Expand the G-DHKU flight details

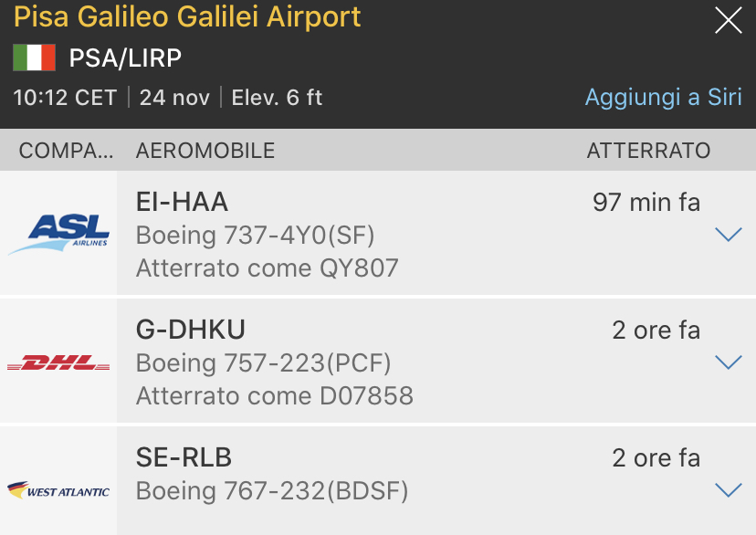728,362
